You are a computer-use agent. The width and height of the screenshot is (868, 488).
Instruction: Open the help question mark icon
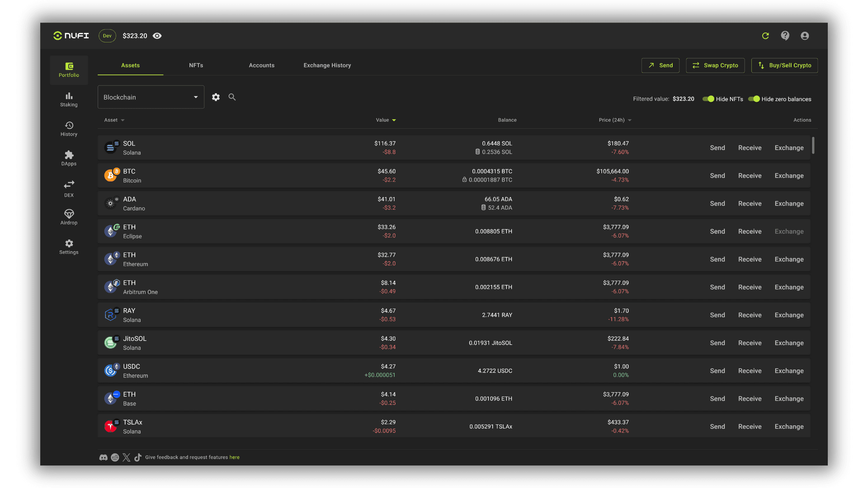pos(785,36)
